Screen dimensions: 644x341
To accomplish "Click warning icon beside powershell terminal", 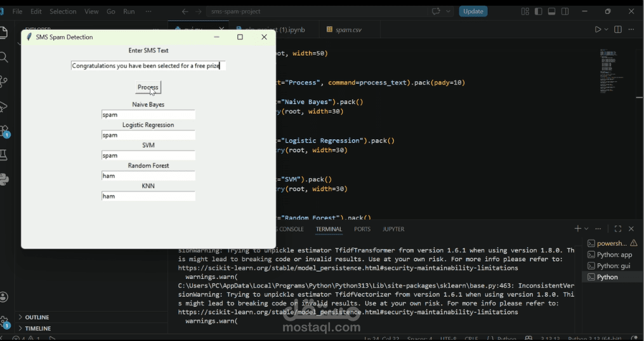I will point(634,243).
